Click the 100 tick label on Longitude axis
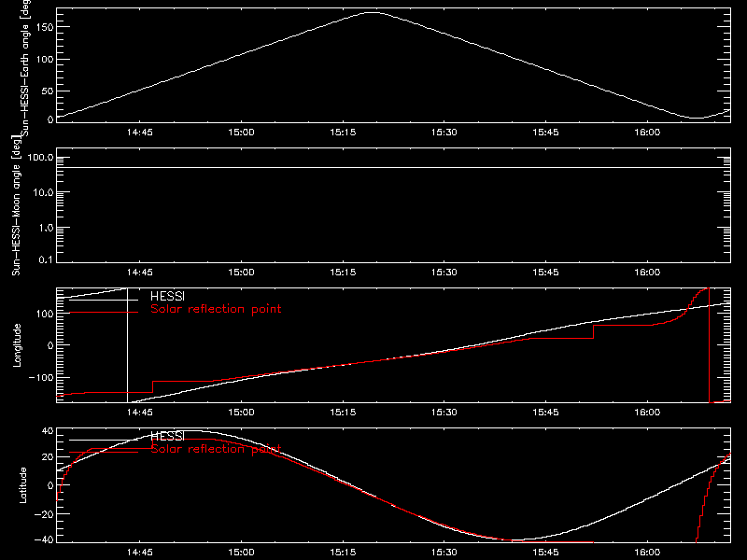This screenshot has width=747, height=560. tap(45, 314)
